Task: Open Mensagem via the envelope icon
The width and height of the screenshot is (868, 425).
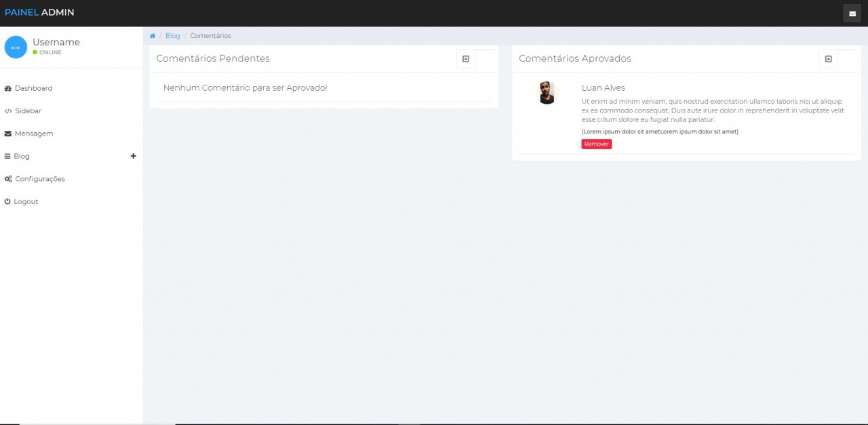Action: [7, 134]
